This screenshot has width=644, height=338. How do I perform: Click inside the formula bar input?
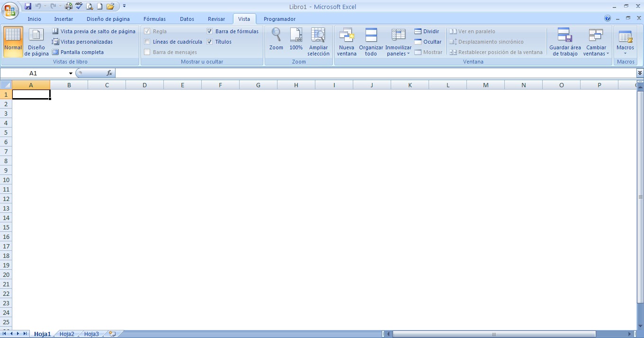click(x=376, y=73)
